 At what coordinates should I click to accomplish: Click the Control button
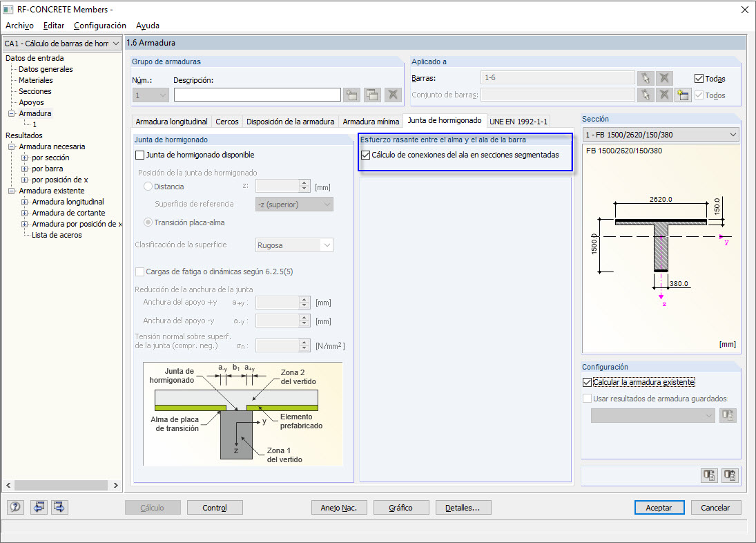tap(215, 508)
